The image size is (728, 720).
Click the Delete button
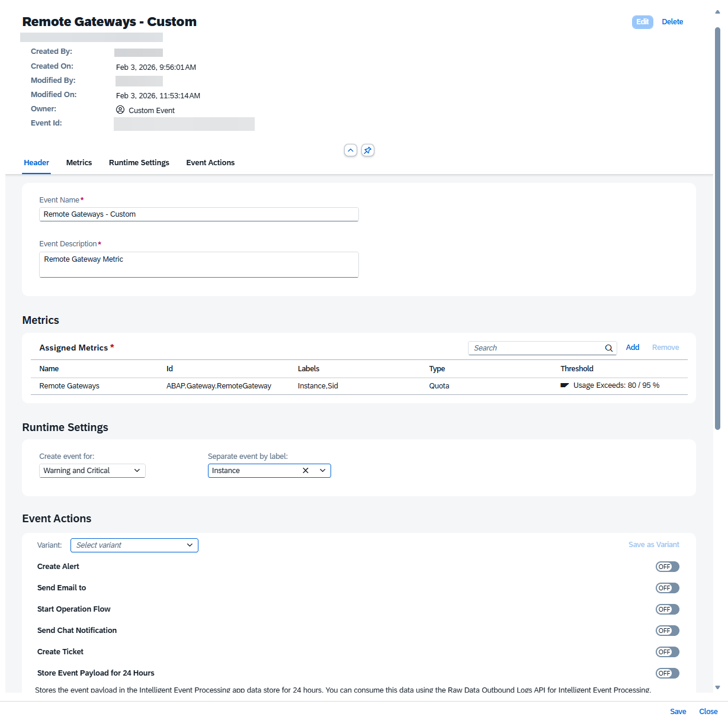672,22
